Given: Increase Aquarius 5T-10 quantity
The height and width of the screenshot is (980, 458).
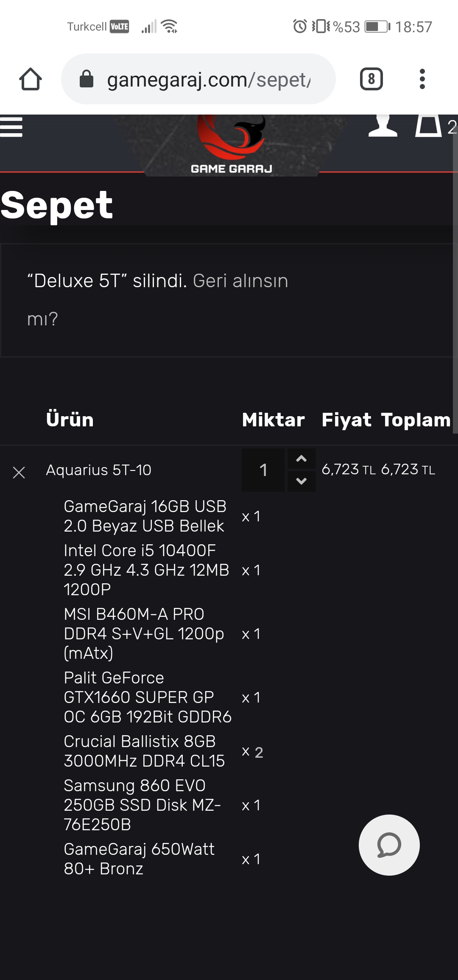Looking at the screenshot, I should pyautogui.click(x=302, y=459).
